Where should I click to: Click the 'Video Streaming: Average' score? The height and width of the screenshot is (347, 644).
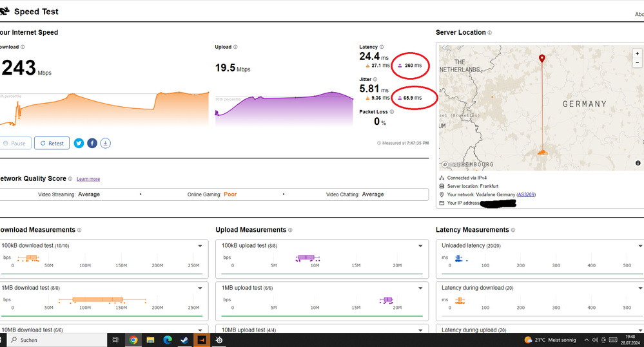tap(69, 194)
